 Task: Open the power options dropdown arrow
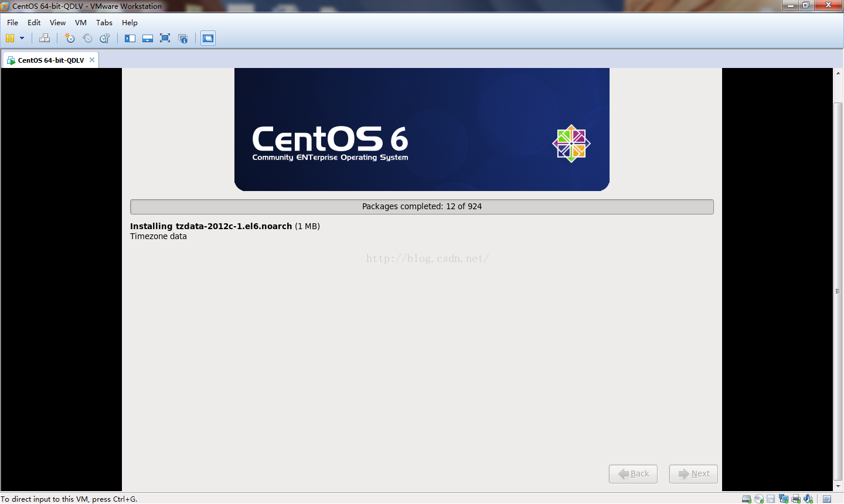(x=22, y=38)
